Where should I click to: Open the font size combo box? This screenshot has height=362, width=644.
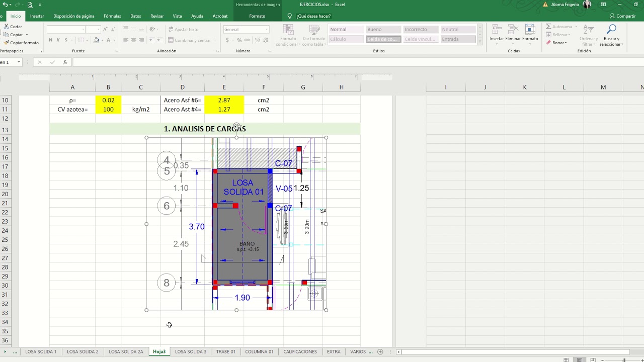tap(93, 30)
